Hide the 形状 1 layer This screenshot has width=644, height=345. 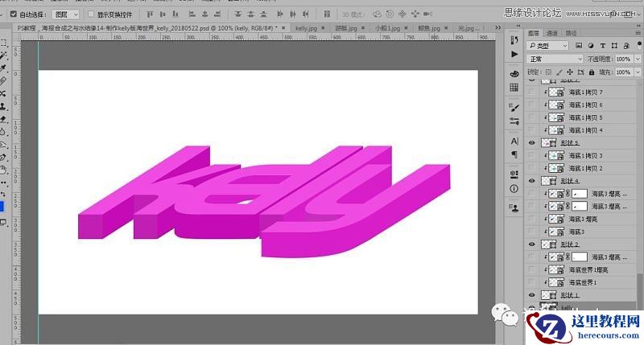[532, 295]
